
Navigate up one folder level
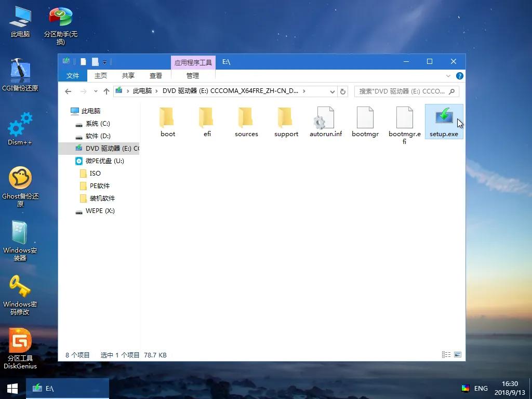coord(107,90)
